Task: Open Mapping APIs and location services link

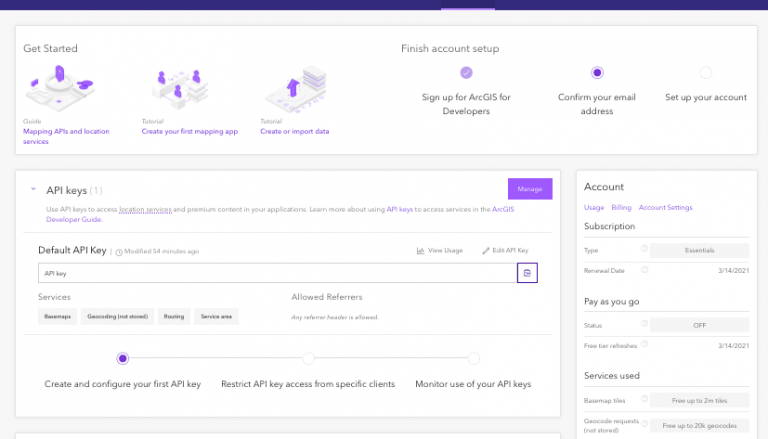Action: click(66, 136)
